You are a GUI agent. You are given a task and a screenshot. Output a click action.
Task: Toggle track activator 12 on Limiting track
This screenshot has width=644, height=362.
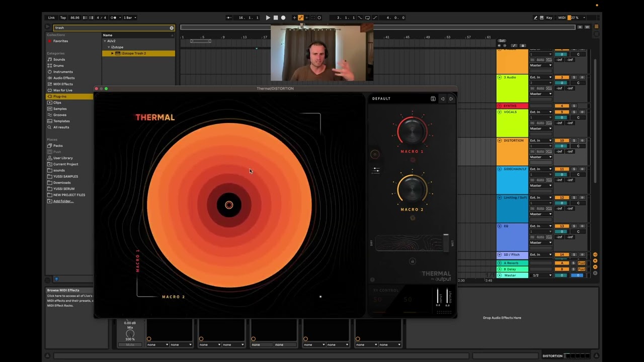[561, 198]
